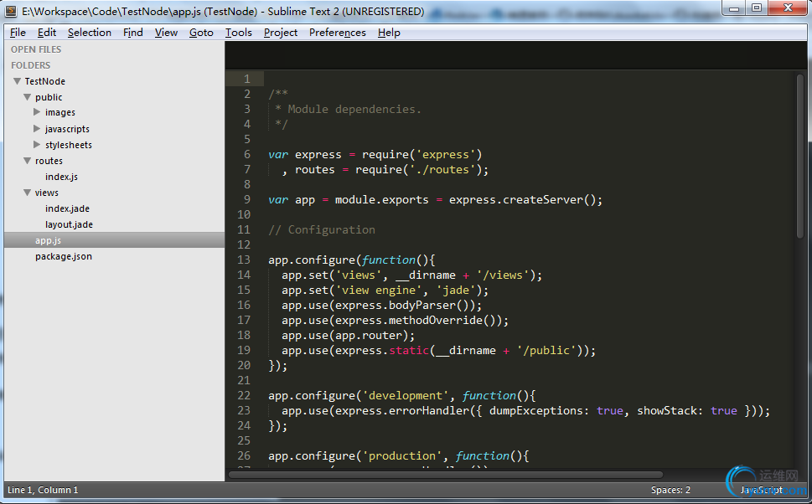Image resolution: width=812 pixels, height=504 pixels.
Task: Open package.json in the sidebar
Action: (x=64, y=256)
